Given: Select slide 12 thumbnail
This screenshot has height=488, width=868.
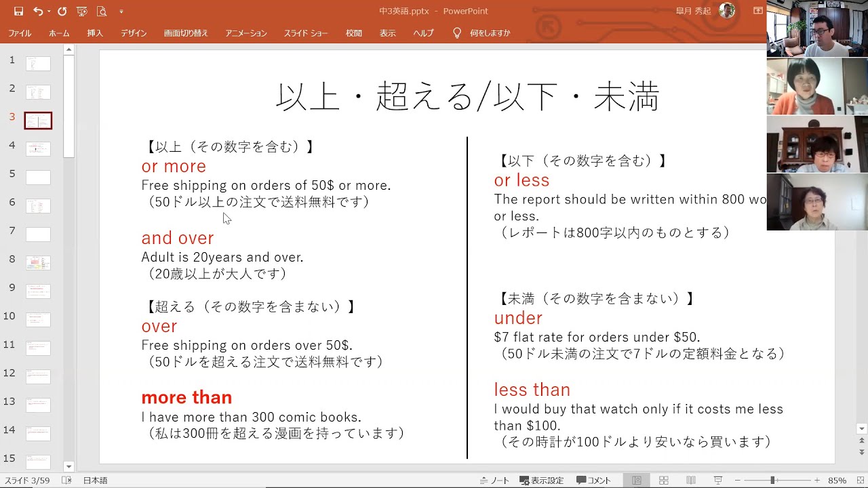Looking at the screenshot, I should (x=38, y=376).
